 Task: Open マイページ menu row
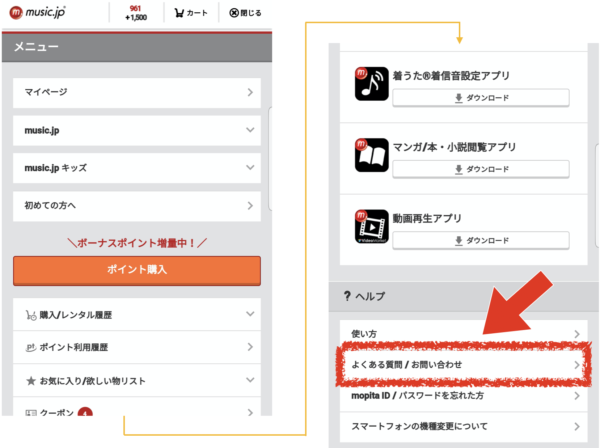click(x=137, y=93)
